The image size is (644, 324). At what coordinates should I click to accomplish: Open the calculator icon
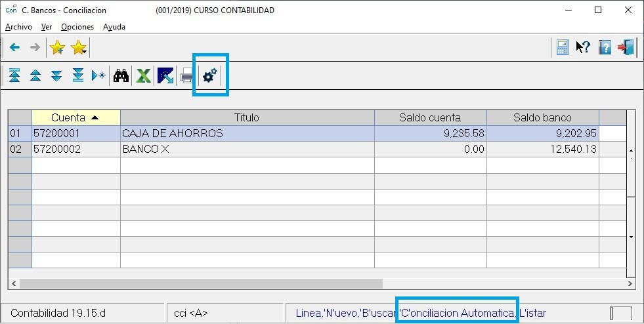[x=562, y=47]
